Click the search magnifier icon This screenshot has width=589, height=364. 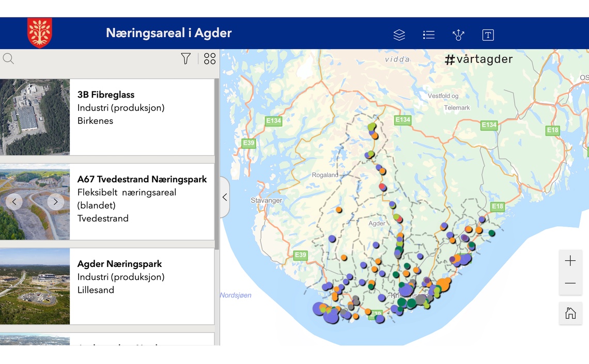point(8,58)
